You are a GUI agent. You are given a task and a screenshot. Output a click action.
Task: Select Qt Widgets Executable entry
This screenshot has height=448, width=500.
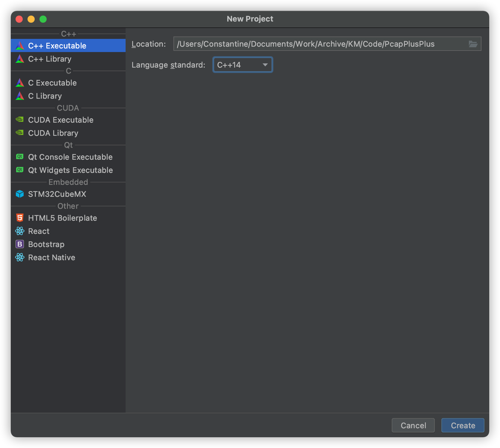[68, 170]
